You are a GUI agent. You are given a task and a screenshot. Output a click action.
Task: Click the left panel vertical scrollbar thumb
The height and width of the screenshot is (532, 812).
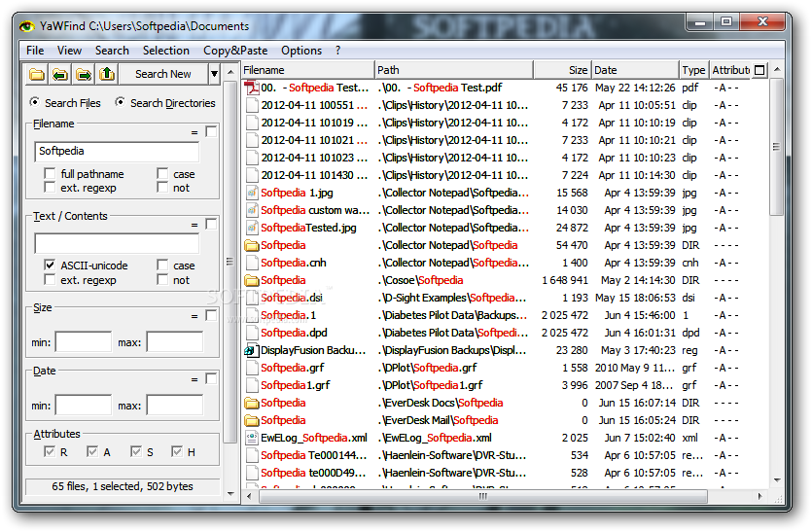click(x=229, y=261)
